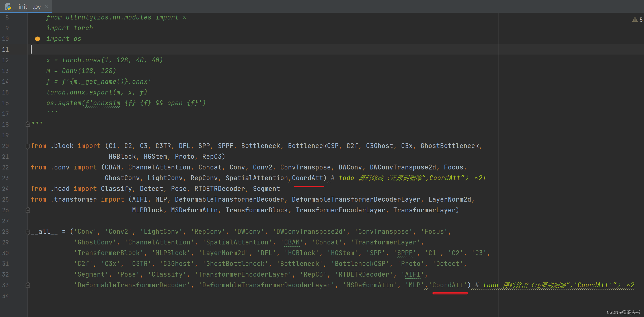
Task: Click line number 23 in the gutter
Action: (6, 178)
